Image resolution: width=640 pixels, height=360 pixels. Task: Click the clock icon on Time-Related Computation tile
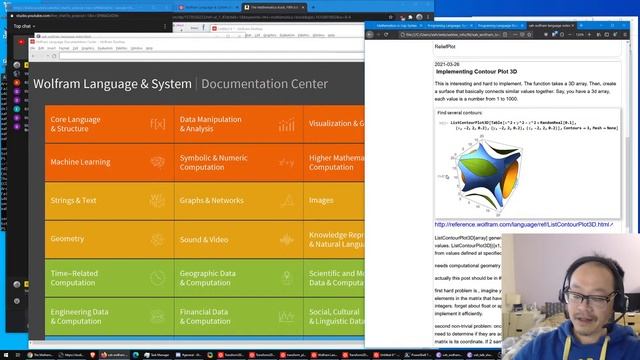click(x=158, y=278)
